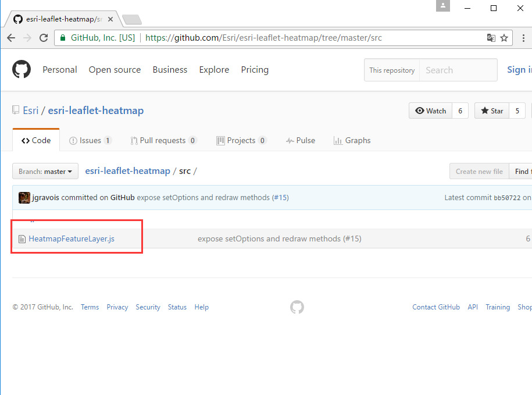Focus the repository Search field
532x395 pixels.
[458, 70]
